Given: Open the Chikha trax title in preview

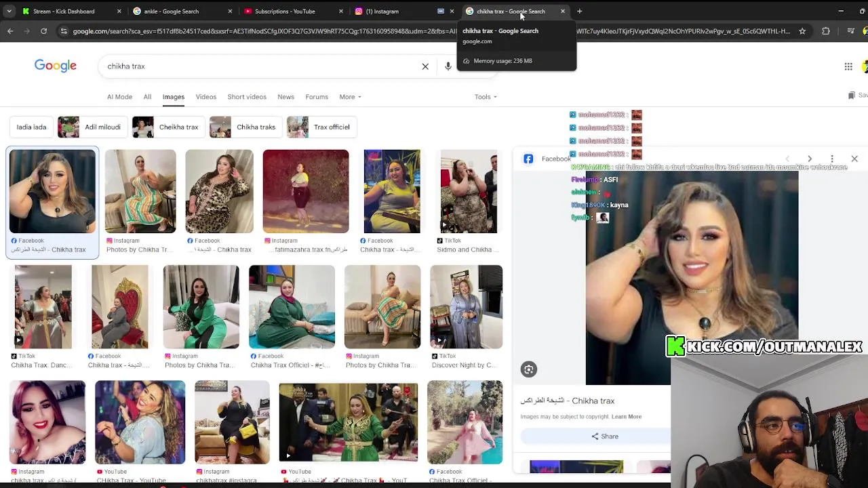Looking at the screenshot, I should pyautogui.click(x=568, y=401).
